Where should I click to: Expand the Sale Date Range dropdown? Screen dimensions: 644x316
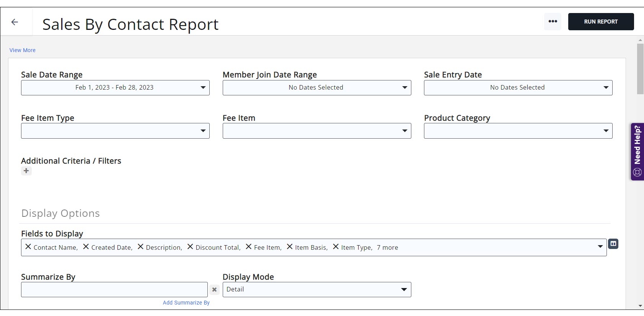click(115, 88)
